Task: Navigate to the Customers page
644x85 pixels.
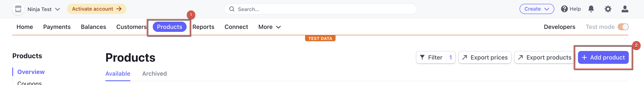Action: click(x=131, y=27)
